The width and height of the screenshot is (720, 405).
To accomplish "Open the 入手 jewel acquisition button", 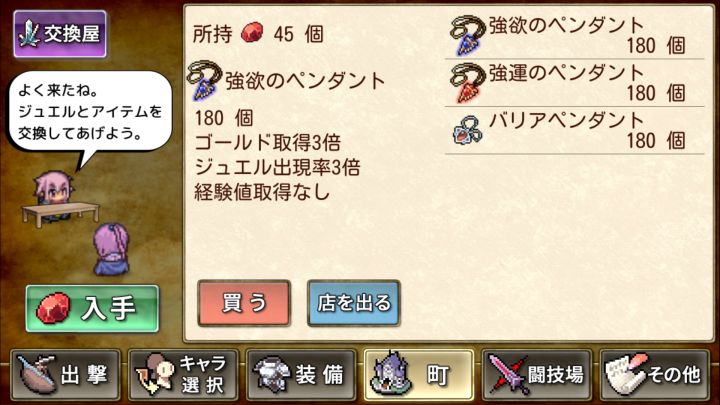I will click(x=92, y=308).
